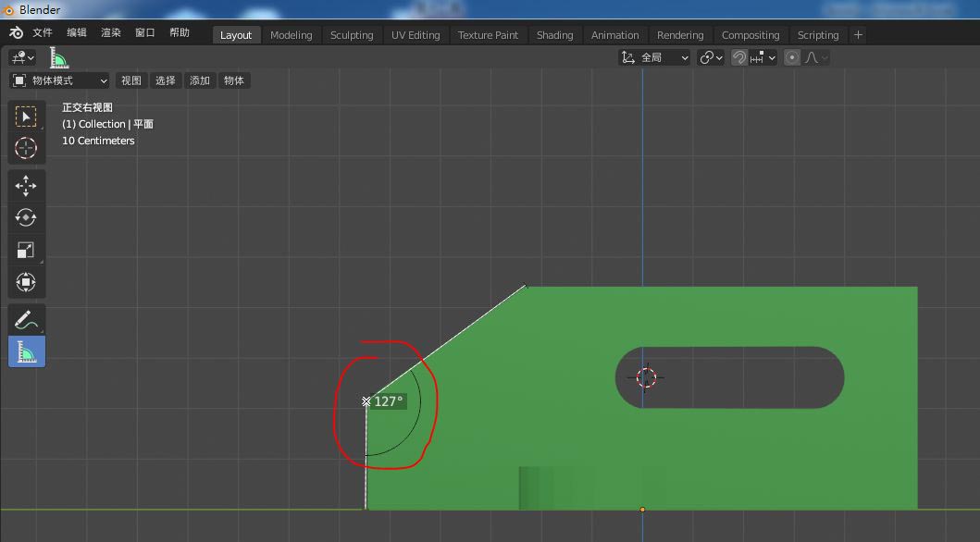
Task: Click the measure ruler icon in tool header
Action: (x=58, y=58)
